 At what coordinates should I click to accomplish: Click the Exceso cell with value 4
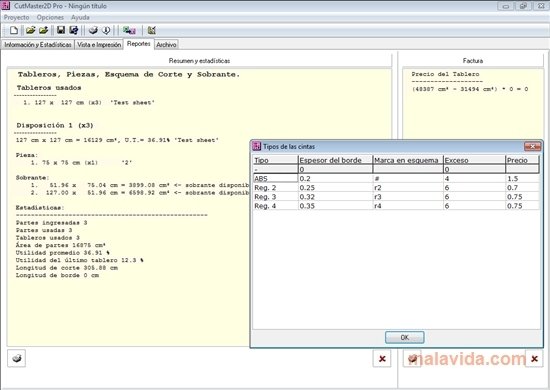click(x=474, y=179)
